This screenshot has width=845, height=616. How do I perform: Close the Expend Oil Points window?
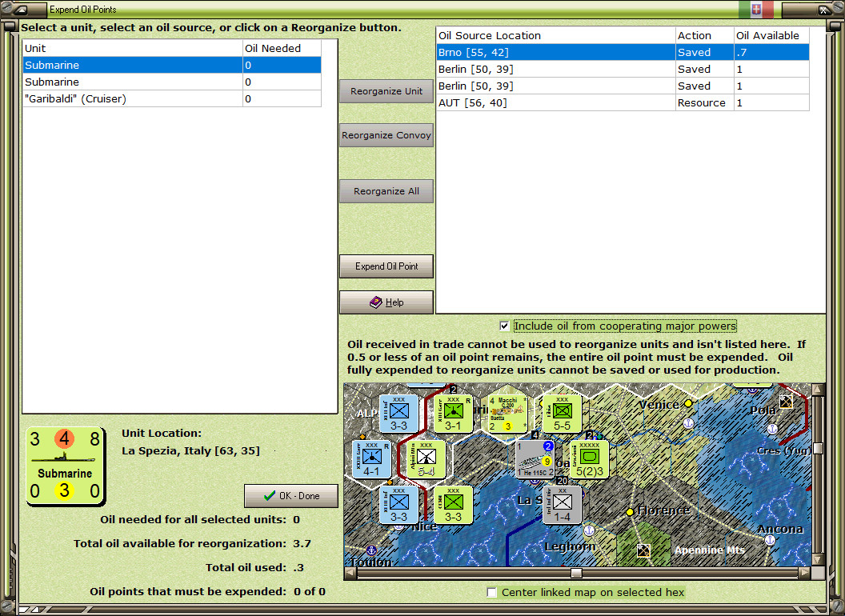(x=823, y=9)
